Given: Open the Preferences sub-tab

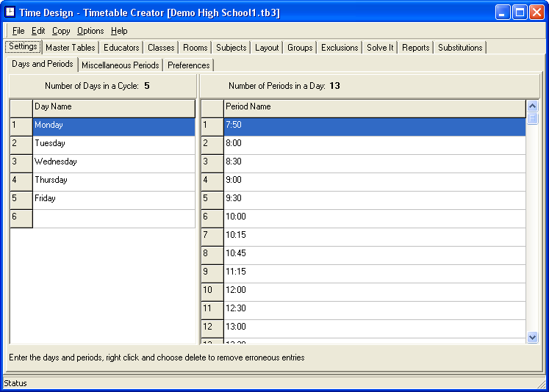Looking at the screenshot, I should pyautogui.click(x=189, y=65).
